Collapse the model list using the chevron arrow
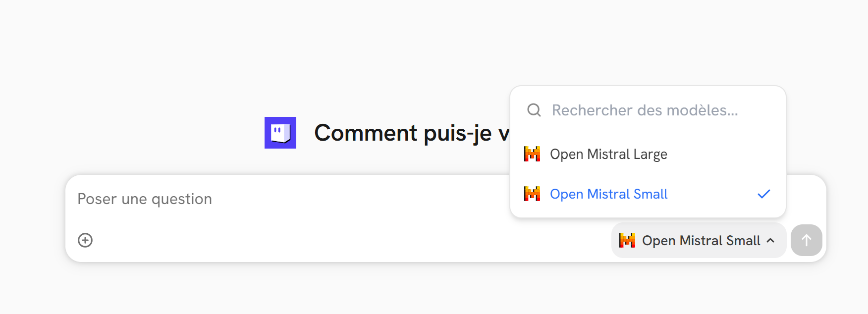This screenshot has width=868, height=314. click(770, 241)
